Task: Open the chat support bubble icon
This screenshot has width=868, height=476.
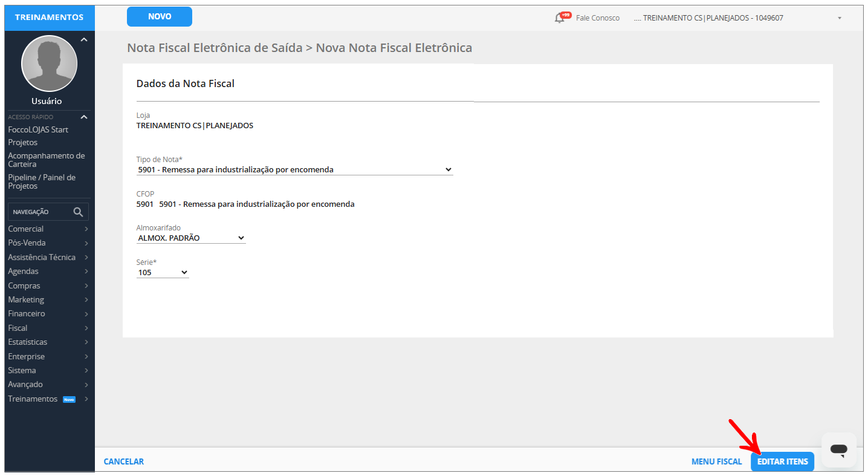Action: pos(838,449)
